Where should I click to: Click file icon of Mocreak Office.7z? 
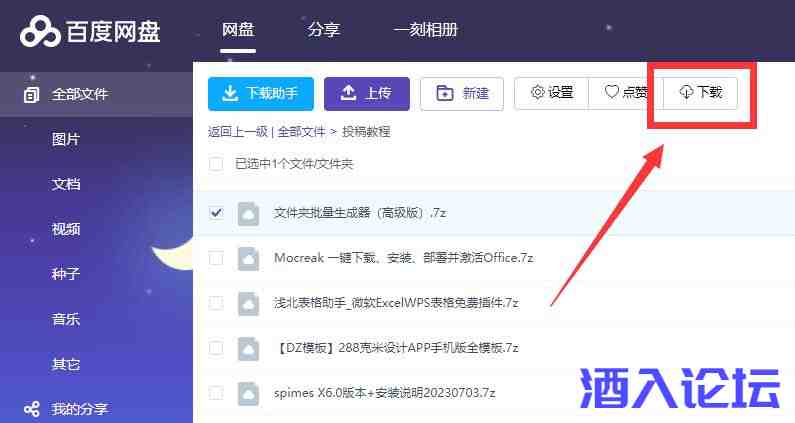[x=248, y=258]
